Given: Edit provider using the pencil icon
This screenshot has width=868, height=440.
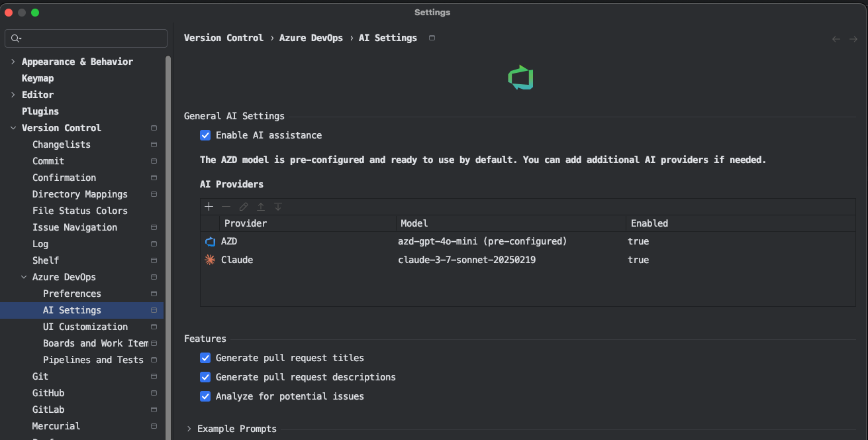Looking at the screenshot, I should click(244, 207).
